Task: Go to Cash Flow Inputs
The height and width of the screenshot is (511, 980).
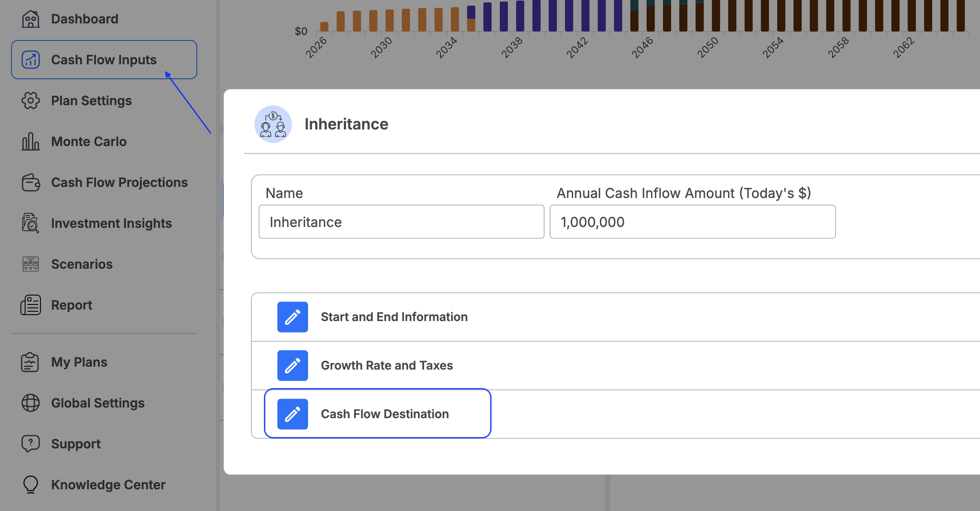Action: click(x=104, y=60)
